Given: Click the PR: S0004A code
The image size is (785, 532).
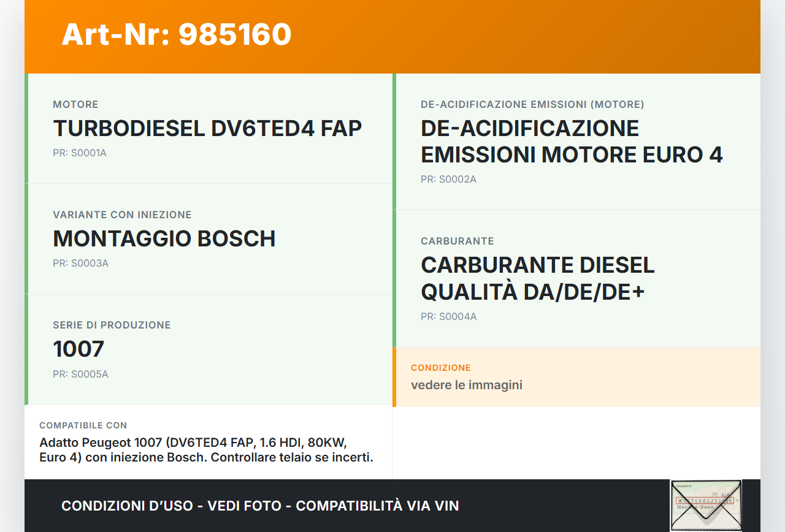Looking at the screenshot, I should 448,317.
